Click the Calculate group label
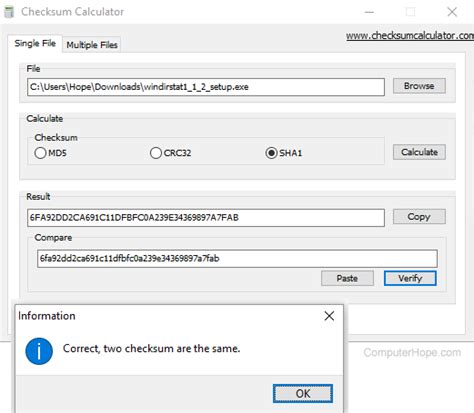The width and height of the screenshot is (474, 413). pos(44,119)
